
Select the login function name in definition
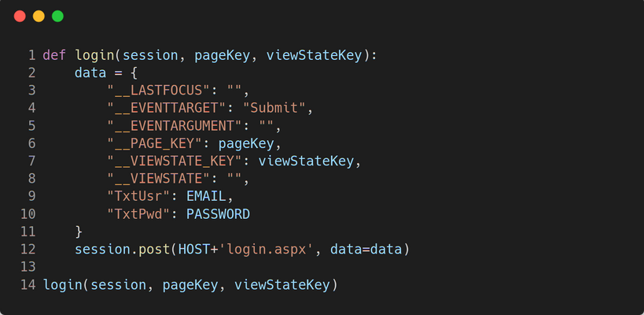pyautogui.click(x=94, y=55)
